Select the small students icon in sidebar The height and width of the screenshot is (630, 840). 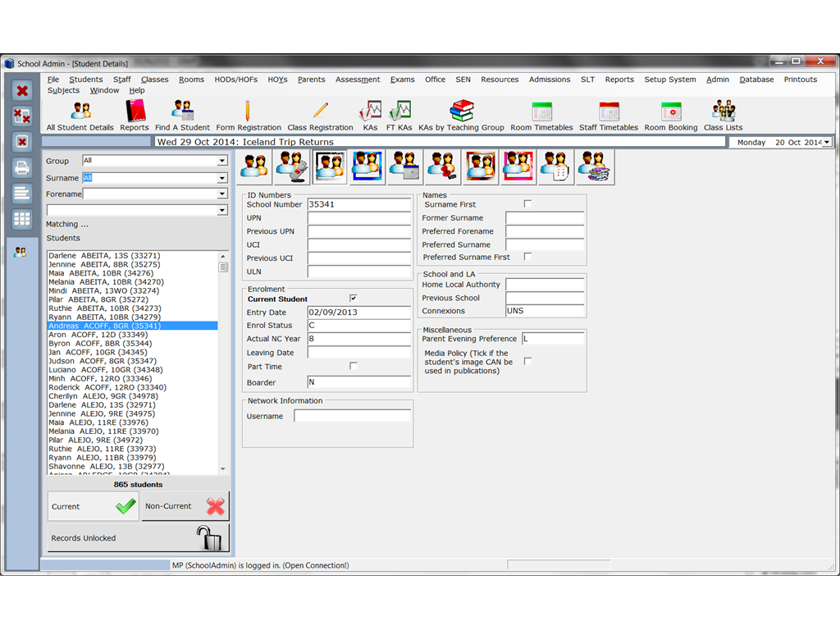tap(21, 252)
